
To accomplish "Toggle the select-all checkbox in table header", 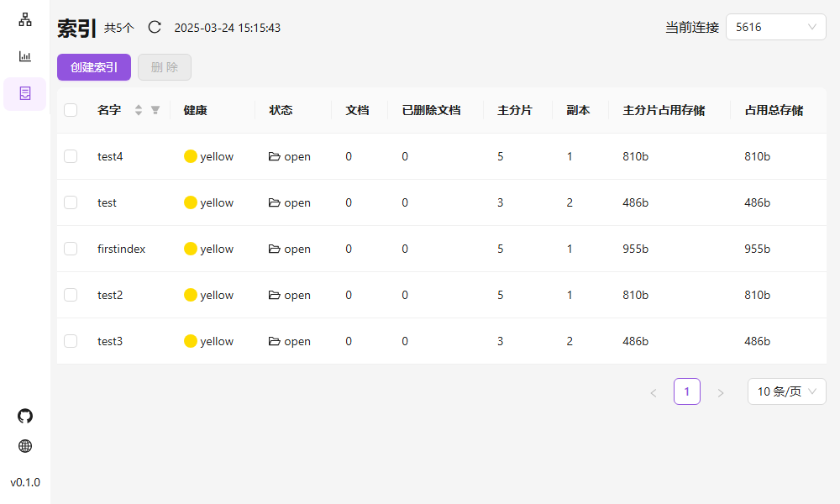I will coord(71,110).
